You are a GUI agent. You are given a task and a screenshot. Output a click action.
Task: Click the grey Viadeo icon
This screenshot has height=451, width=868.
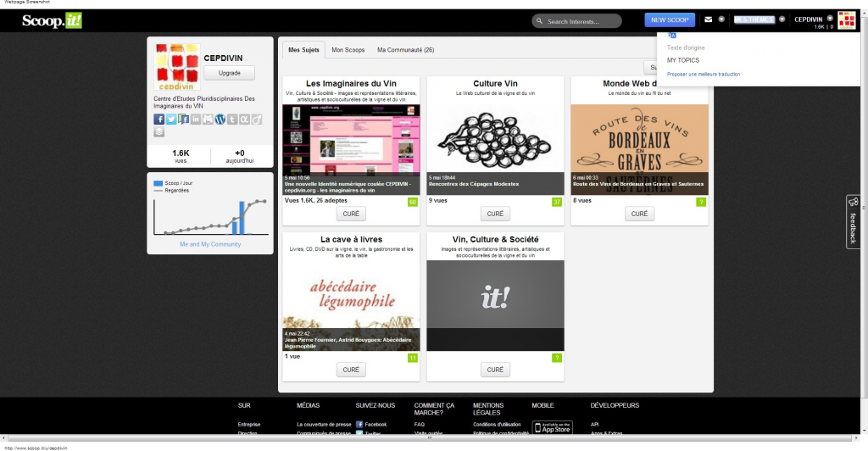(x=256, y=119)
